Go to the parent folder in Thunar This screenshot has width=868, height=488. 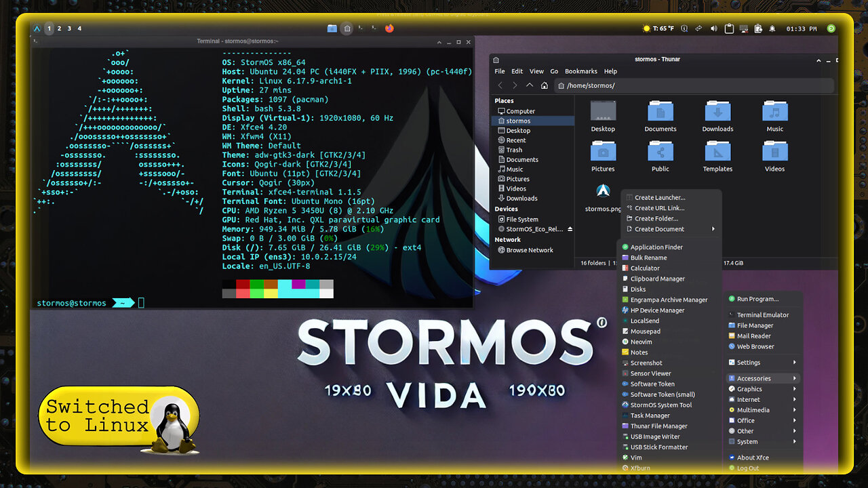pos(530,85)
